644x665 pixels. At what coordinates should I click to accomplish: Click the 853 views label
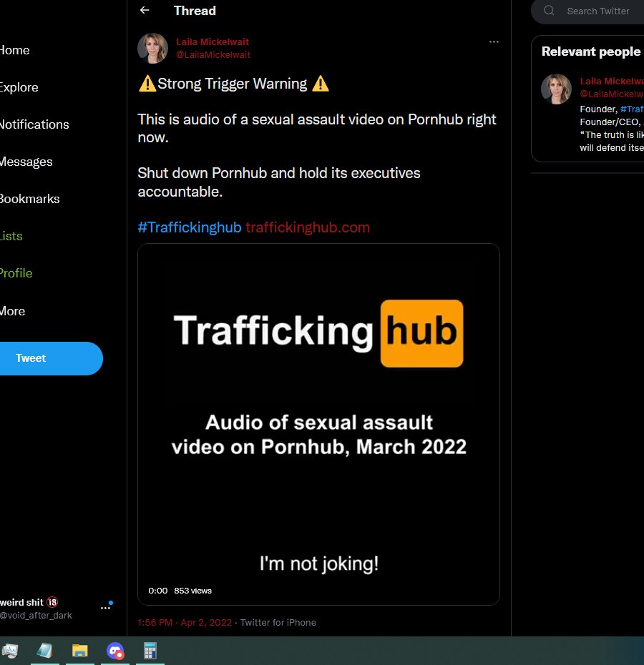pyautogui.click(x=192, y=591)
